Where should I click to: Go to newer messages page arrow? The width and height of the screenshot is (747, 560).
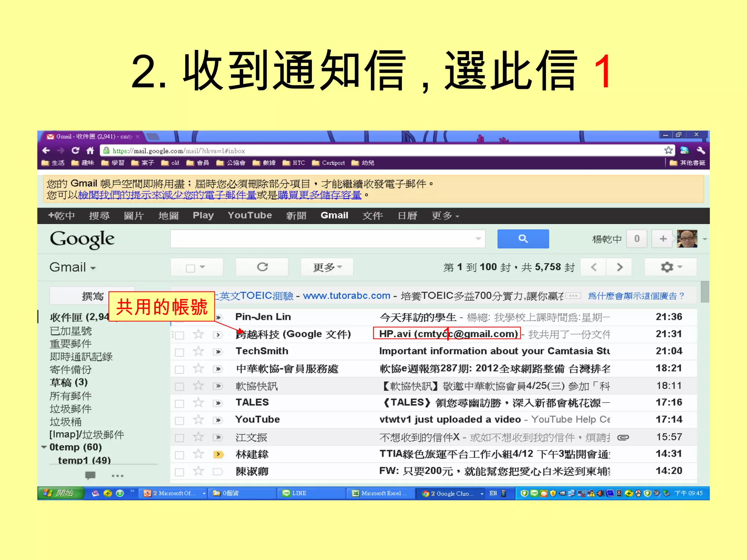click(x=593, y=267)
